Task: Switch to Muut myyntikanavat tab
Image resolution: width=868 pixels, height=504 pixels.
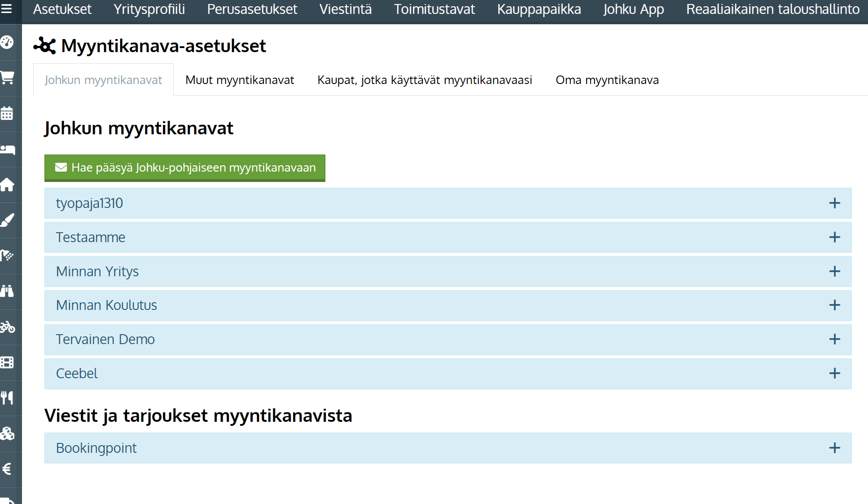Action: [x=240, y=80]
